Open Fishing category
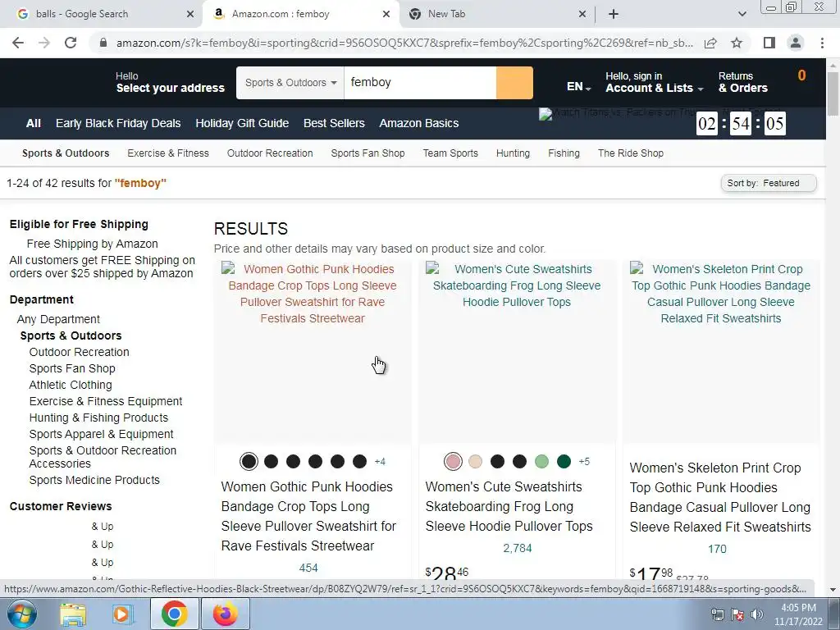 pos(564,153)
